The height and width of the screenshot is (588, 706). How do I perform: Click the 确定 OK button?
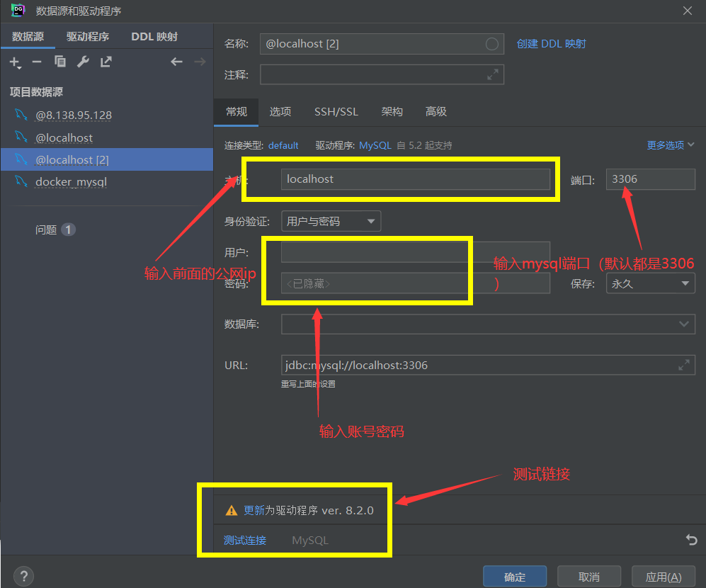(x=515, y=577)
